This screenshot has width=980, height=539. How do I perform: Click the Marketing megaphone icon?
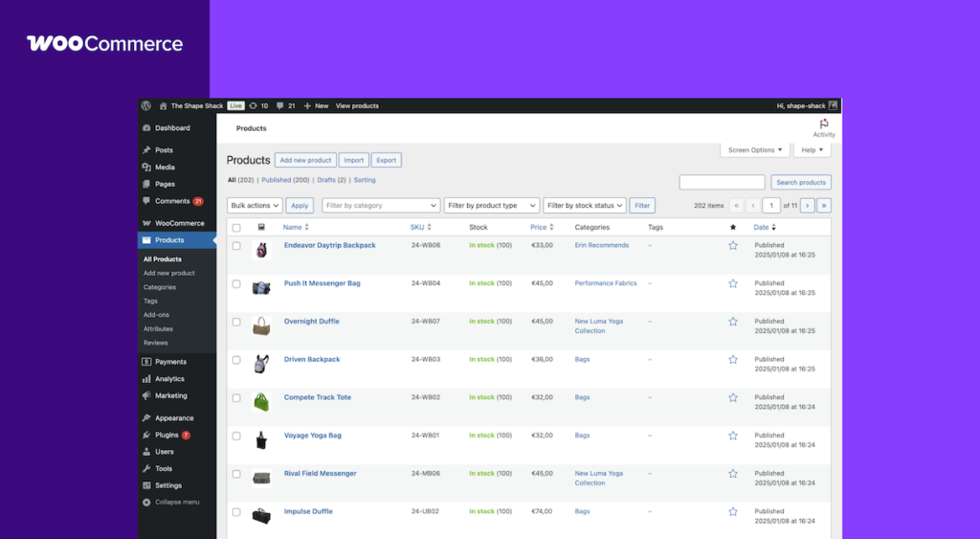pyautogui.click(x=146, y=395)
